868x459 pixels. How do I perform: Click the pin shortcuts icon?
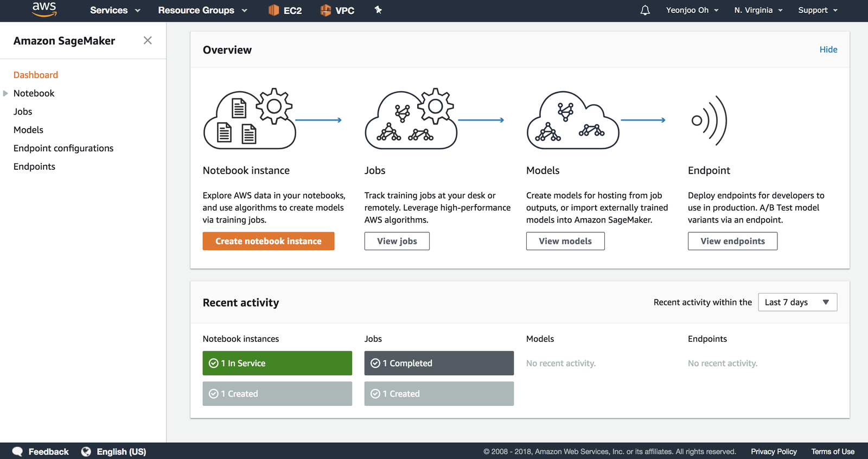378,10
